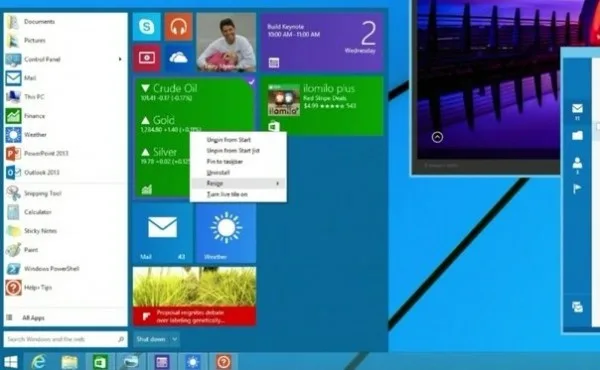Open Help+Tips
The width and height of the screenshot is (600, 370).
pos(65,287)
